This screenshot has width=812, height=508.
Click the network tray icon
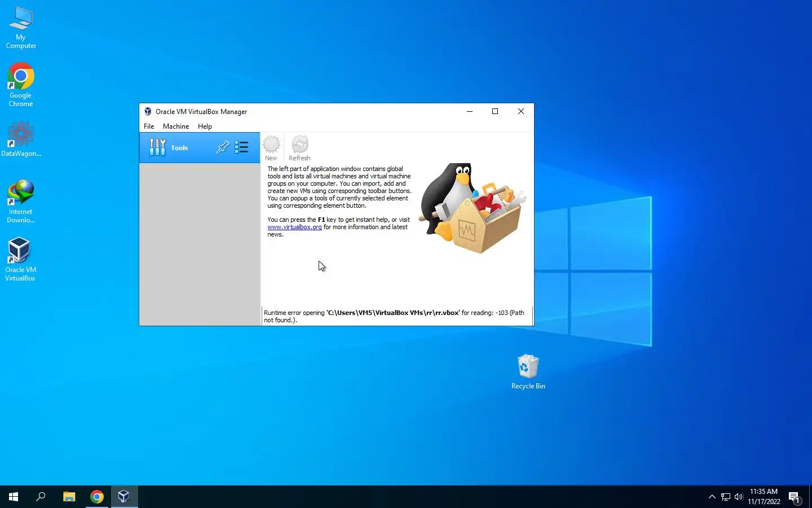click(726, 497)
